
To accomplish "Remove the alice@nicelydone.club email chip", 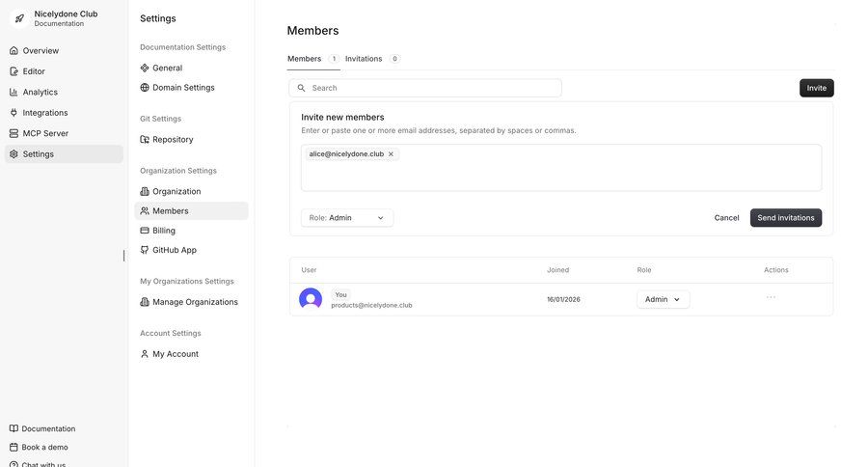I will pyautogui.click(x=391, y=154).
